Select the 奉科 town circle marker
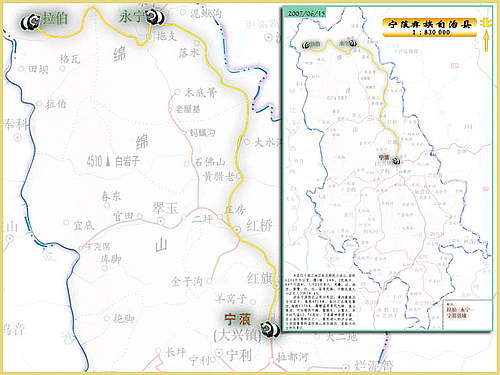The height and width of the screenshot is (375, 500). [x=17, y=137]
